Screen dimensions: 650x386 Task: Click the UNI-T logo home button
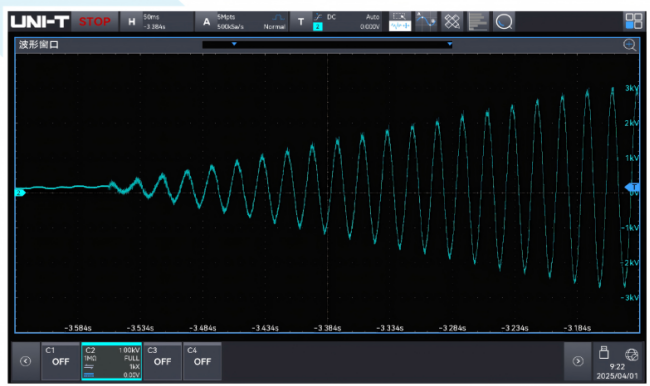coord(39,22)
